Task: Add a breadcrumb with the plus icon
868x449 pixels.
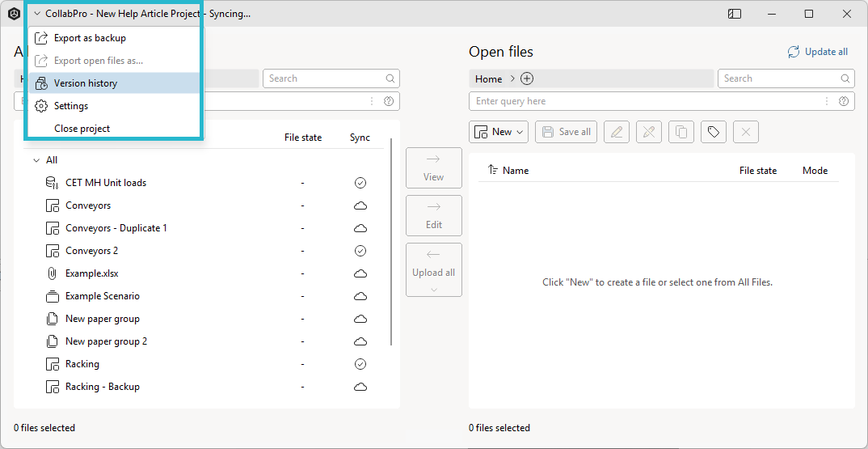Action: point(527,78)
